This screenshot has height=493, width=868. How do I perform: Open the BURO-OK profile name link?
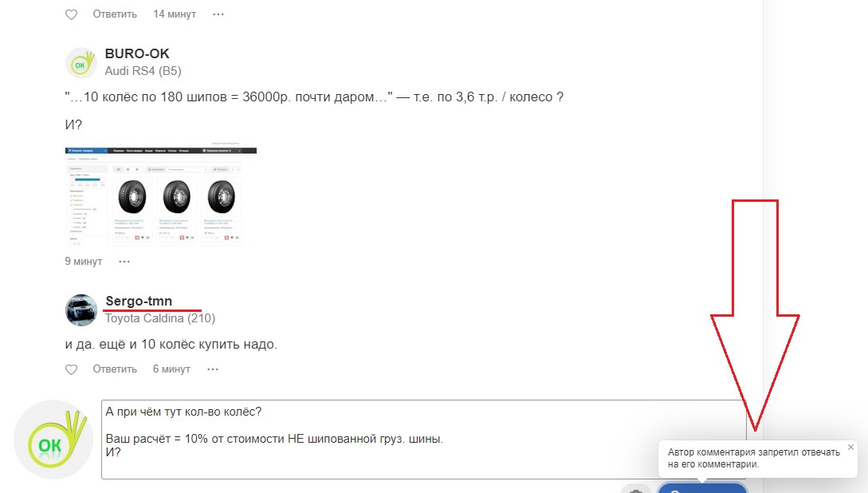point(137,53)
